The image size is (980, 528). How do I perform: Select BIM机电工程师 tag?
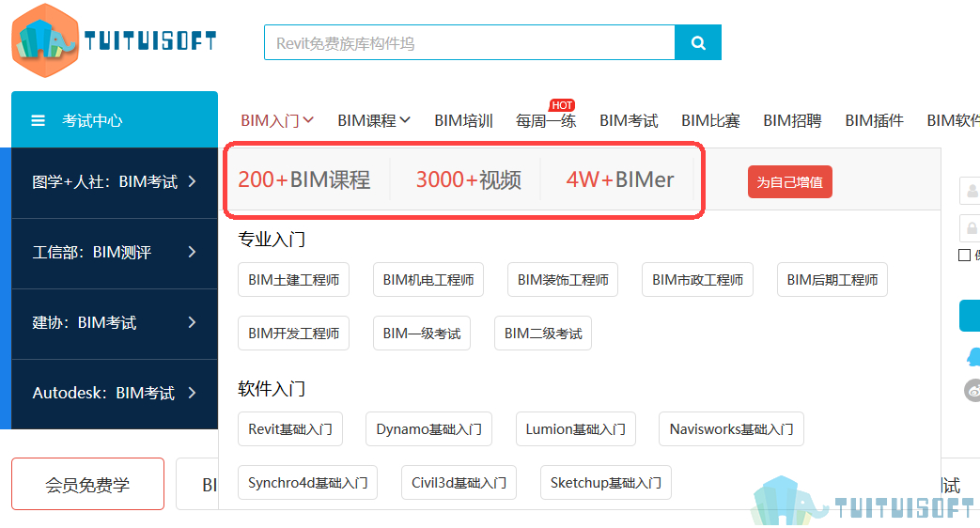click(428, 279)
